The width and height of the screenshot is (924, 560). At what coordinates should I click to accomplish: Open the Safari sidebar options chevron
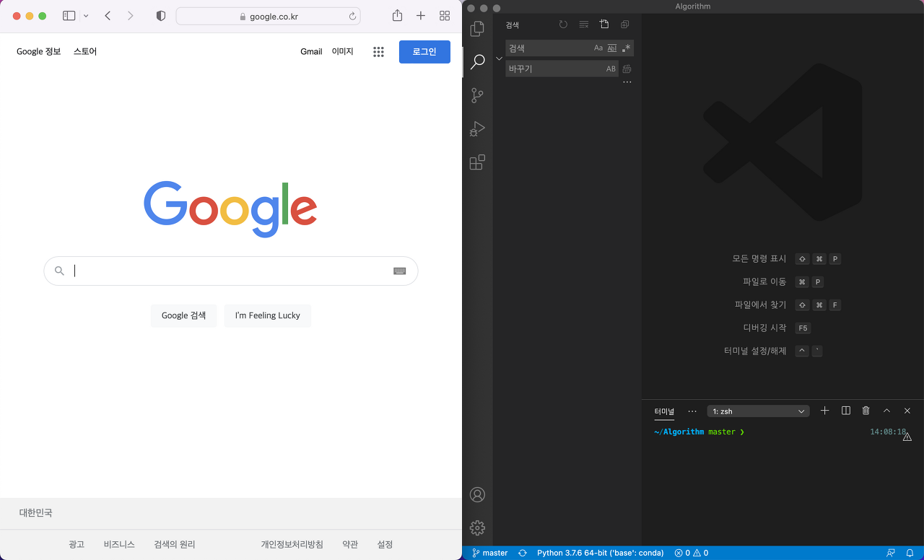tap(87, 16)
